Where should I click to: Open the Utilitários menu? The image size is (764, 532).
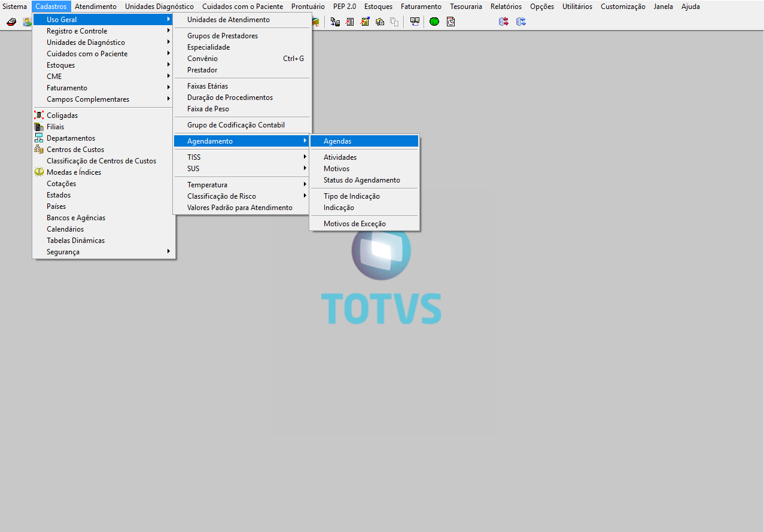pos(577,7)
